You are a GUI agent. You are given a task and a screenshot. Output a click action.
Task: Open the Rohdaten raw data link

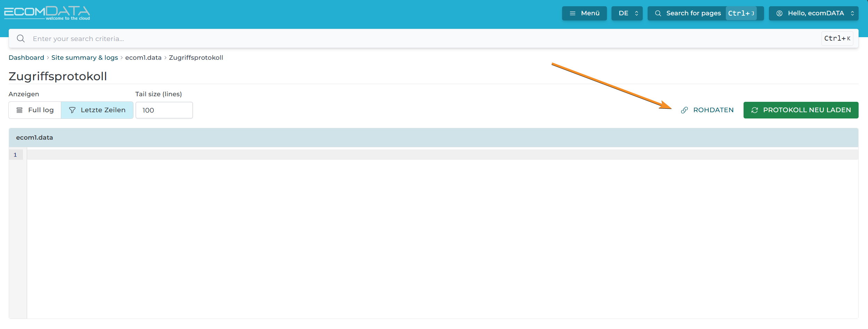click(713, 110)
